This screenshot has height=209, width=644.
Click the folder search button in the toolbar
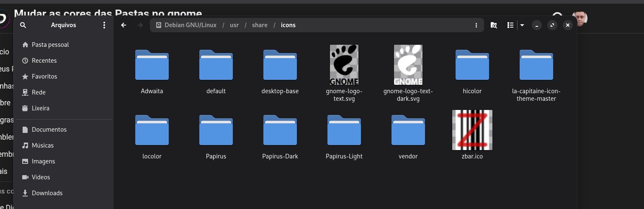coord(494,25)
